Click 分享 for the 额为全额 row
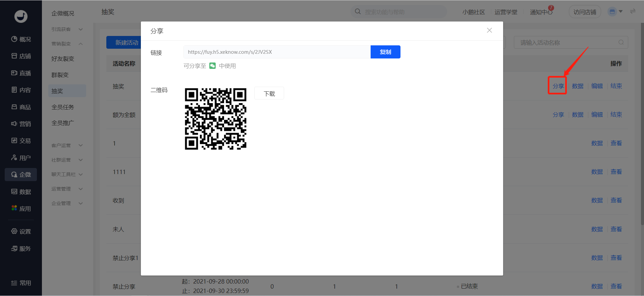 (558, 115)
